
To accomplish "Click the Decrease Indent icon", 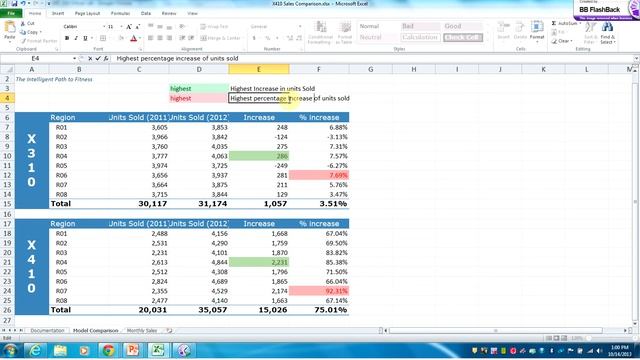I will 182,38.
